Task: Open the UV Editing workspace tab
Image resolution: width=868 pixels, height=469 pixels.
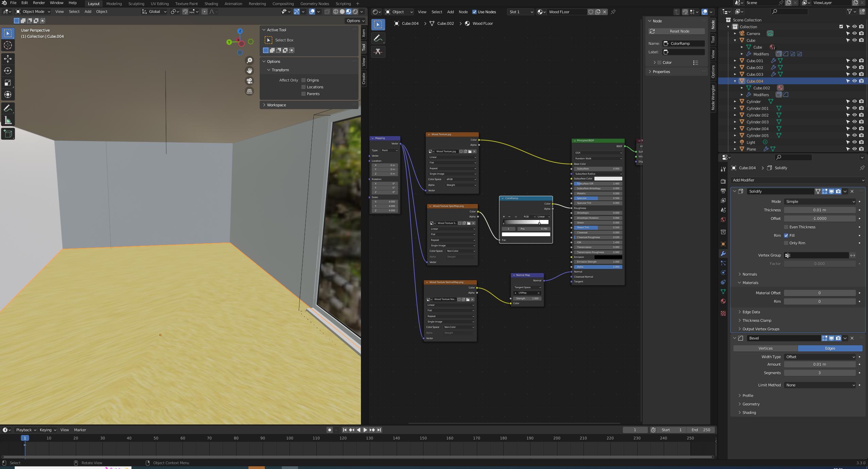Action: pyautogui.click(x=160, y=4)
